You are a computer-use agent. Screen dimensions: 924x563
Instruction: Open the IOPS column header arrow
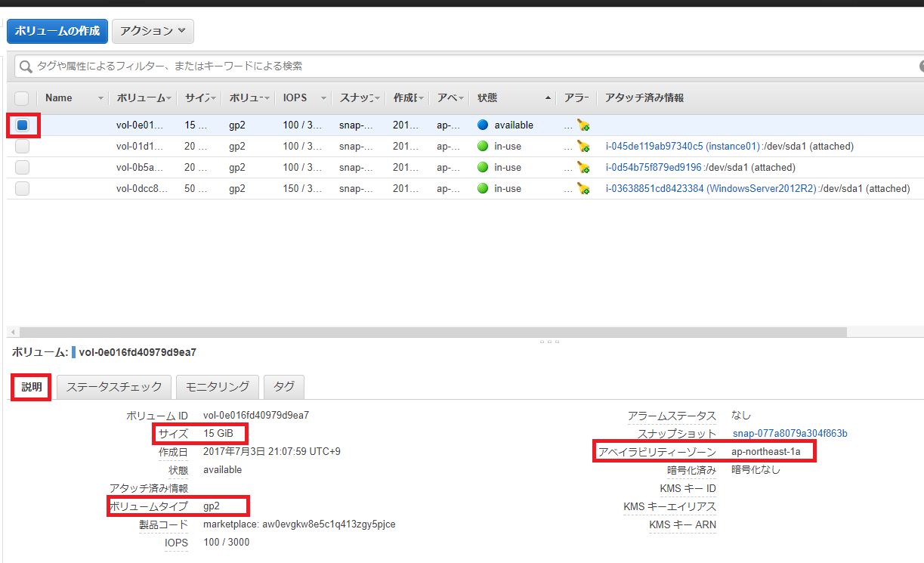point(323,99)
